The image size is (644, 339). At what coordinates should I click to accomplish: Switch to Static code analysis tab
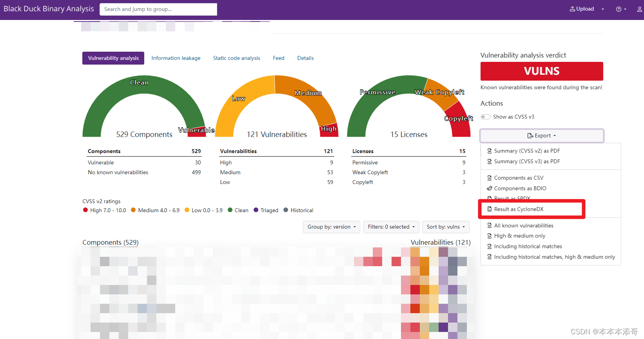click(236, 58)
